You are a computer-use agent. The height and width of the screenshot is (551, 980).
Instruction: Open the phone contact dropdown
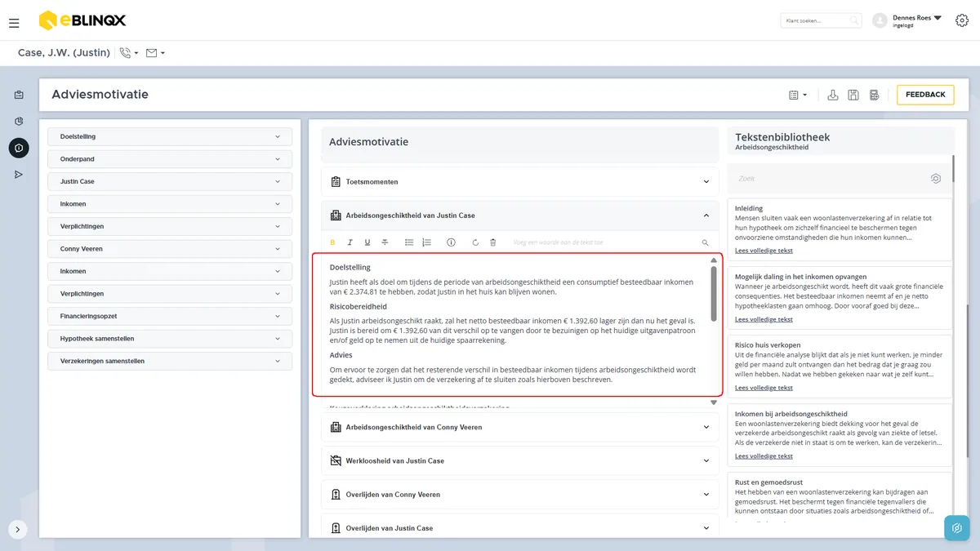tap(129, 53)
